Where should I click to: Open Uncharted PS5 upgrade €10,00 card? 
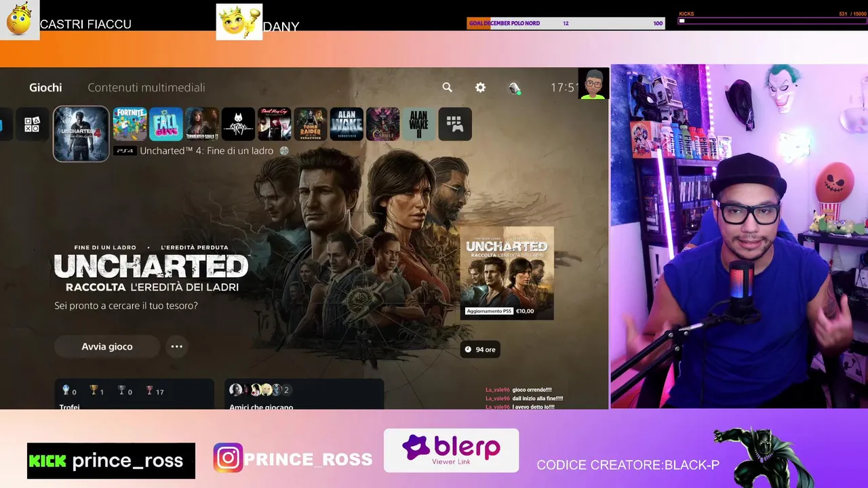pyautogui.click(x=507, y=273)
